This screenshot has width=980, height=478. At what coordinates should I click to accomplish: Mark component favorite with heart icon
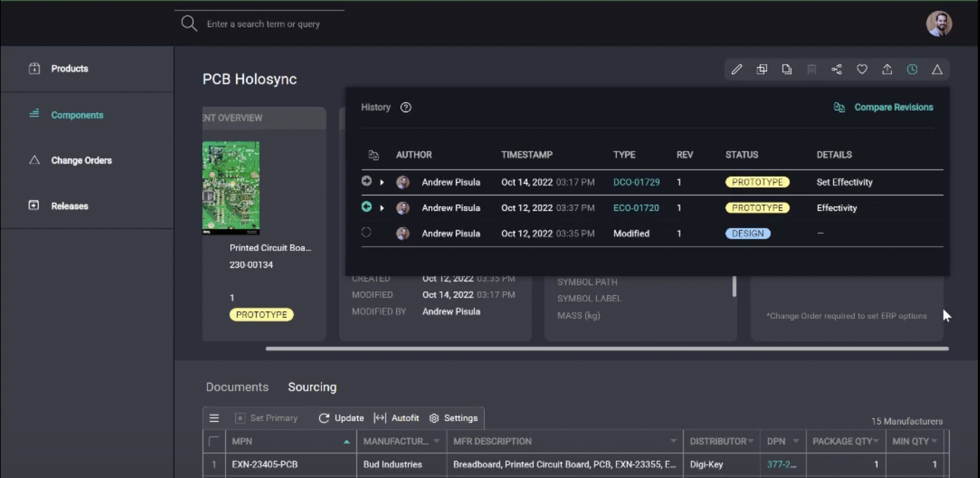pos(862,69)
